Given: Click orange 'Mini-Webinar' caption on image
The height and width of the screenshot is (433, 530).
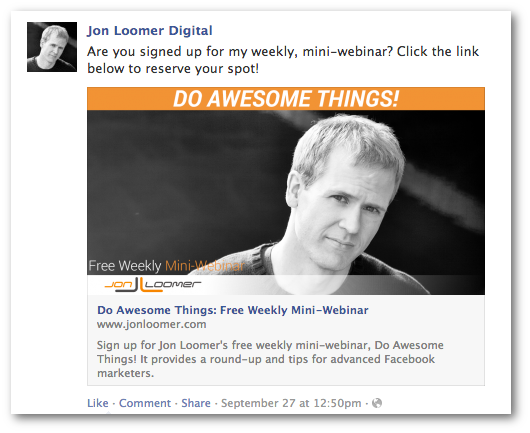Looking at the screenshot, I should pos(205,266).
